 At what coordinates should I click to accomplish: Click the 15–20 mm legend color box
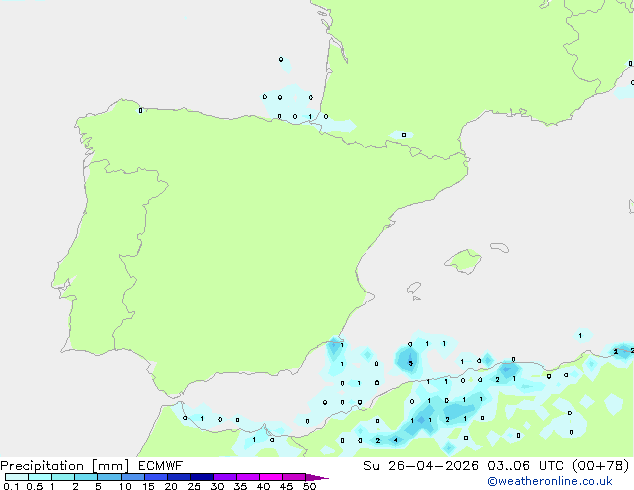click(156, 477)
